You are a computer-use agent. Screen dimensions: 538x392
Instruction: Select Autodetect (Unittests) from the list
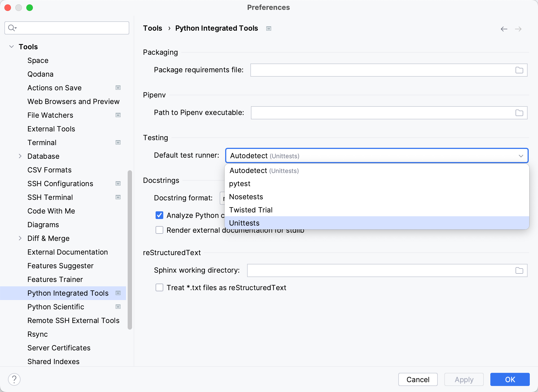pos(377,171)
